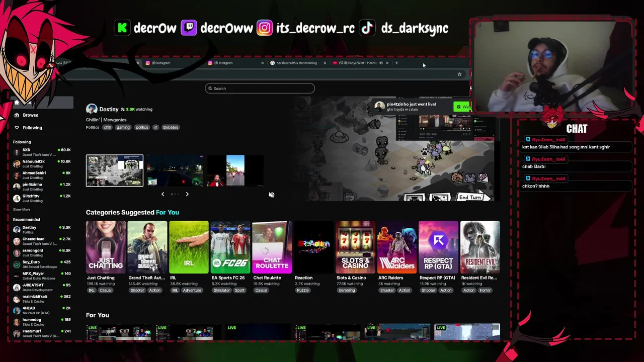Viewport: 644px width, 362px height.
Task: Open a new browser tab with plus
Action: click(396, 63)
